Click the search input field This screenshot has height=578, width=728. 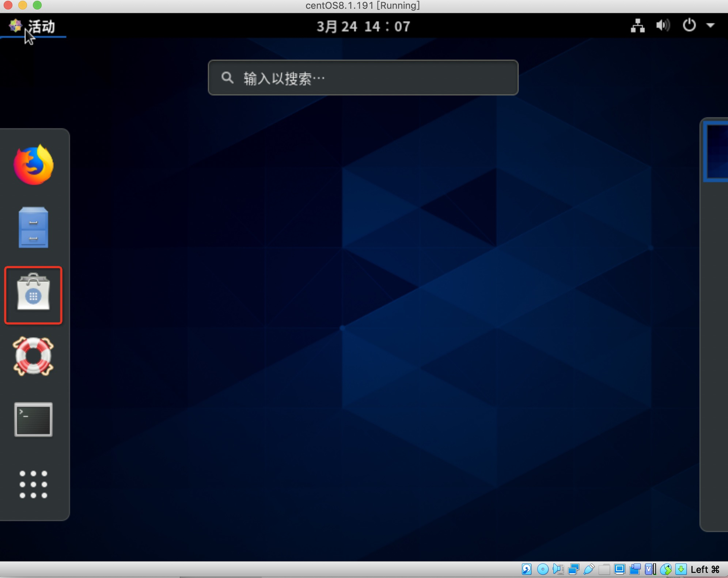(363, 78)
